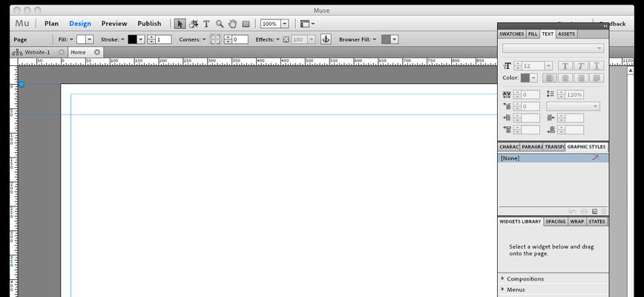Open the Fill label menu
Screen dimensions: 644x297
click(66, 39)
